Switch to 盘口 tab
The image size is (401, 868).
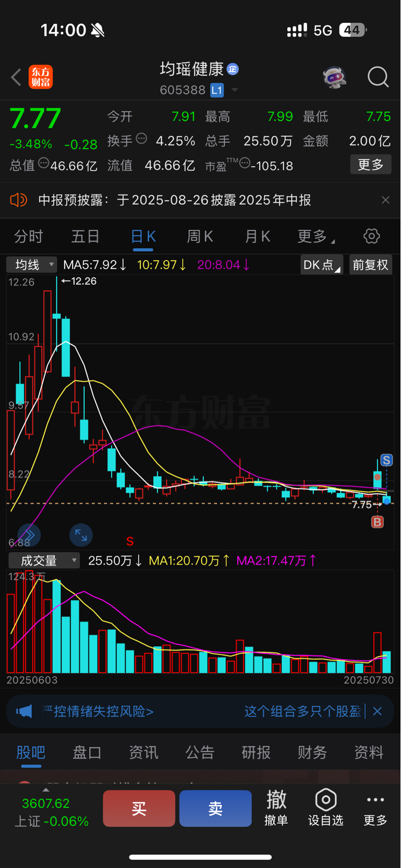87,752
